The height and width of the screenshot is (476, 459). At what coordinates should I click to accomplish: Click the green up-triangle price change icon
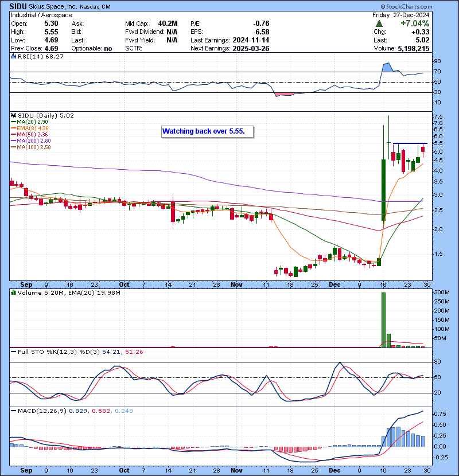tap(379, 24)
